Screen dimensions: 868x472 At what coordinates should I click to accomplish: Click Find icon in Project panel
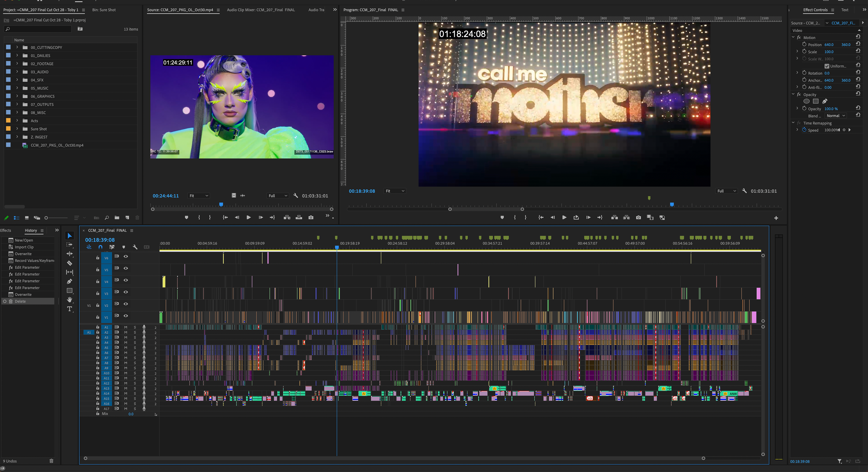pos(106,218)
